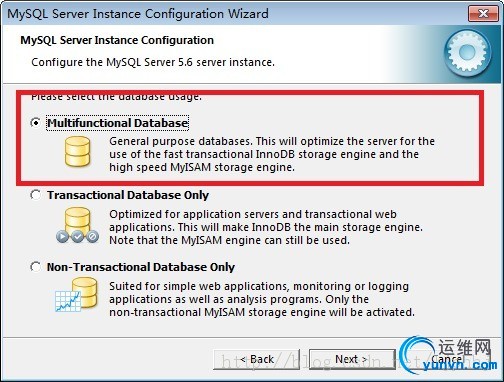The image size is (504, 382).
Task: Click the Non-Transactional Database chart icon
Action: (x=76, y=295)
